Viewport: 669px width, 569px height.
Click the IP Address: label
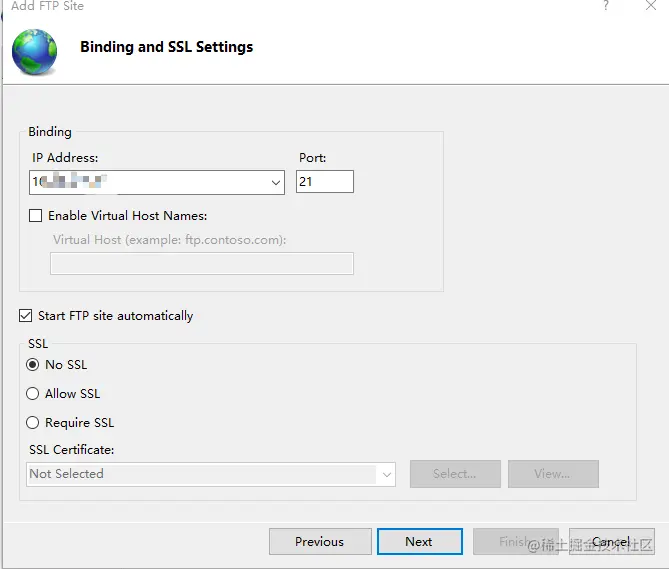[x=65, y=158]
